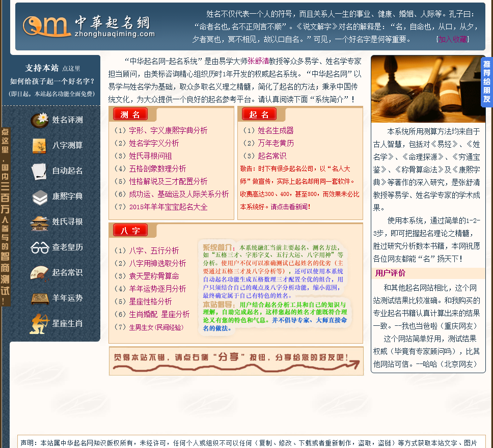
Task: Open 八字用神选取分析 link
Action: (x=157, y=264)
